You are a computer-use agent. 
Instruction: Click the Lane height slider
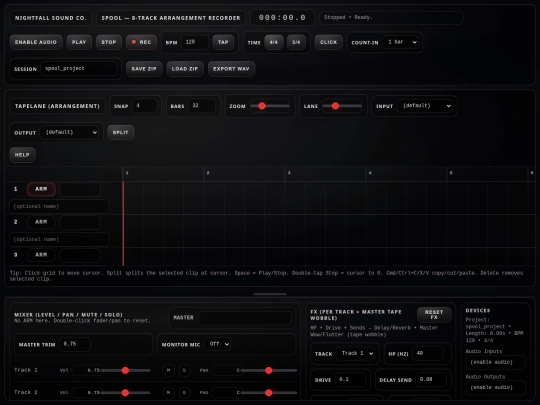coord(342,106)
